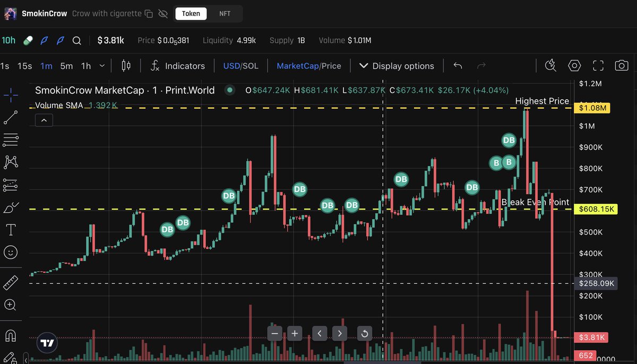Screen dimensions: 637x364
Task: Click the lightning quick-trade icon
Action: point(550,65)
